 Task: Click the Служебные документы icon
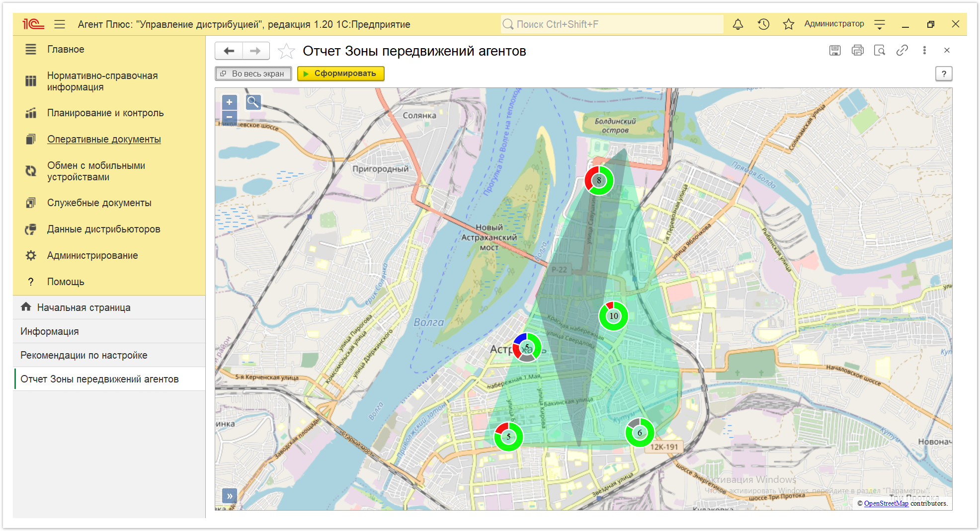[31, 203]
